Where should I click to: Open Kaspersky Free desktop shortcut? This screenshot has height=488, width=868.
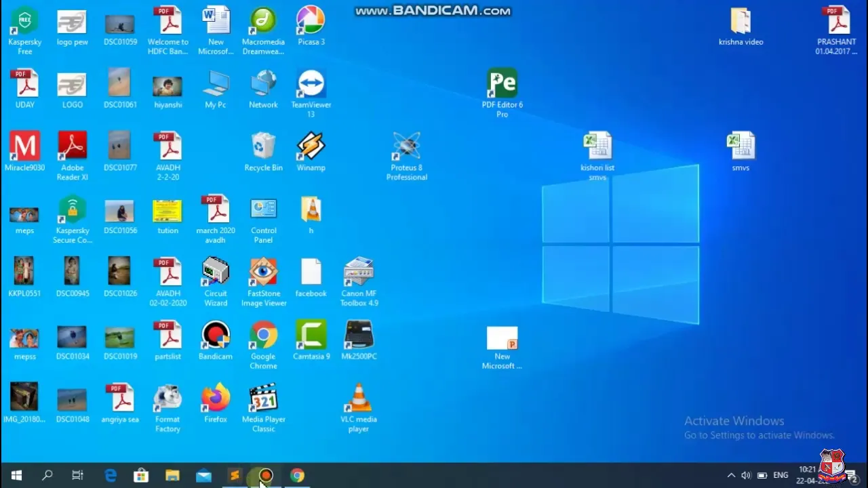pyautogui.click(x=24, y=30)
